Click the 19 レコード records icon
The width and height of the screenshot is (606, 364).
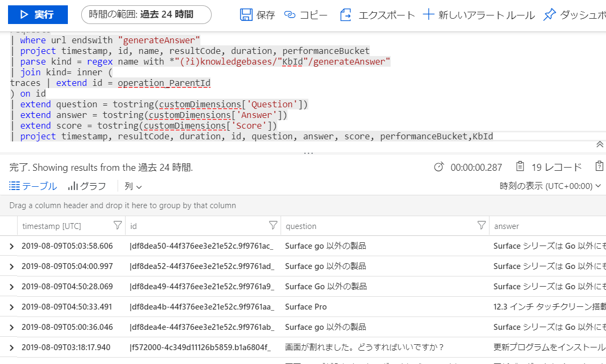[520, 167]
